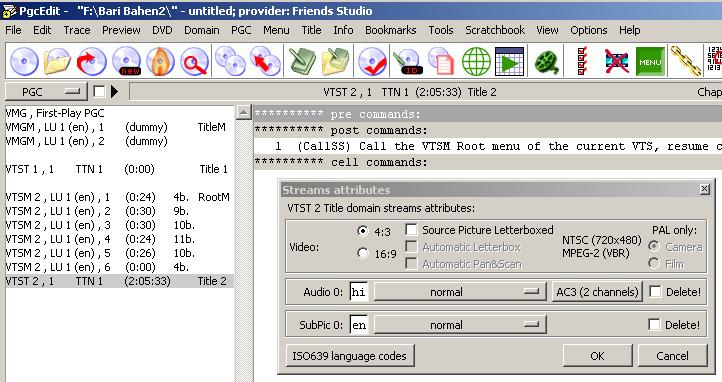This screenshot has width=722, height=382.
Task: Enable Source Picture Letterboxed checkbox
Action: [x=411, y=229]
